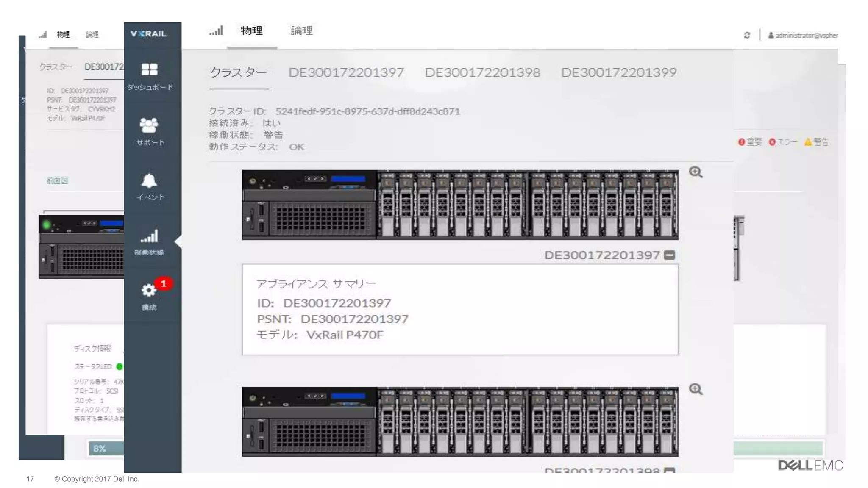Open the サポート support sidebar icon
This screenshot has height=488, width=868.
(x=149, y=132)
